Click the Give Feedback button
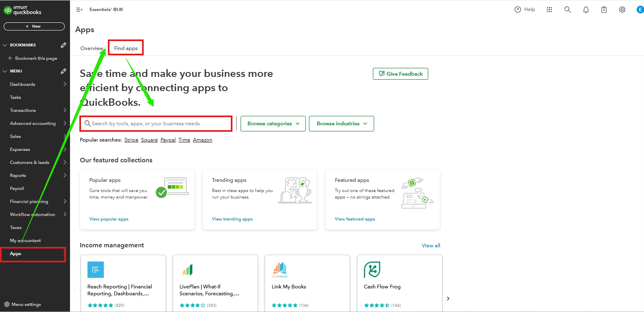The height and width of the screenshot is (312, 644). 401,74
